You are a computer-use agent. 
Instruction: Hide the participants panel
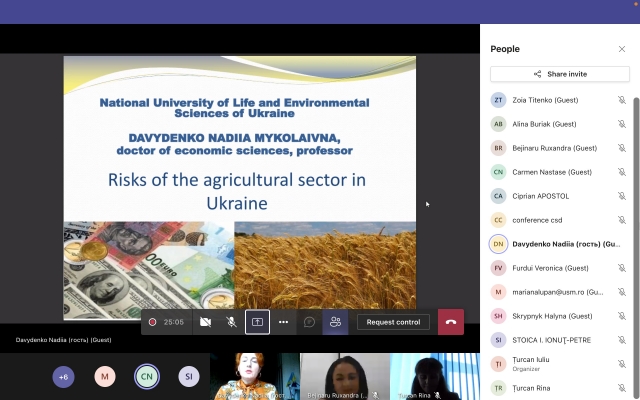pyautogui.click(x=335, y=322)
